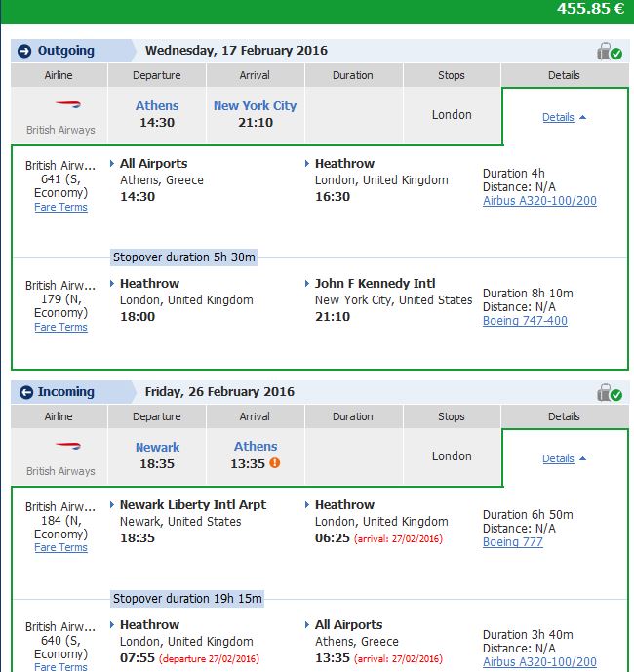Click New York City arrival link
The width and height of the screenshot is (634, 672).
click(x=255, y=106)
